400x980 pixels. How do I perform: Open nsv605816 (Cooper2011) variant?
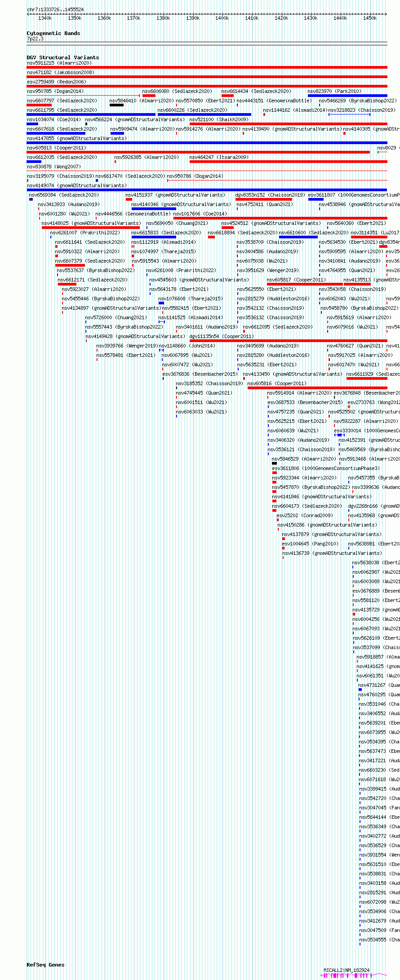317,388
